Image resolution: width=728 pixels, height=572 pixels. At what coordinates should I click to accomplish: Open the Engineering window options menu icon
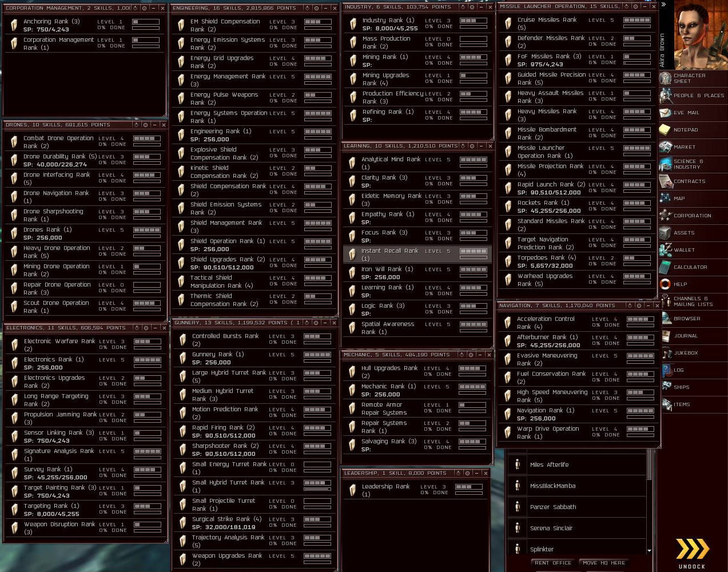click(308, 9)
